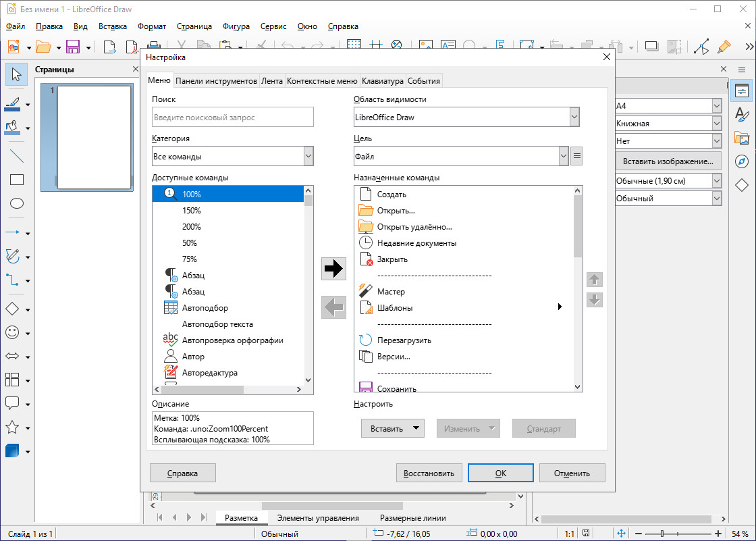This screenshot has width=756, height=541.
Task: Select the Rectangle drawing tool
Action: [16, 180]
